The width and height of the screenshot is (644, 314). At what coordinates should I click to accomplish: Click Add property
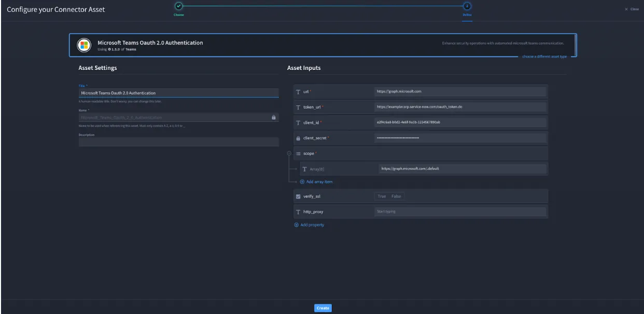[310, 225]
